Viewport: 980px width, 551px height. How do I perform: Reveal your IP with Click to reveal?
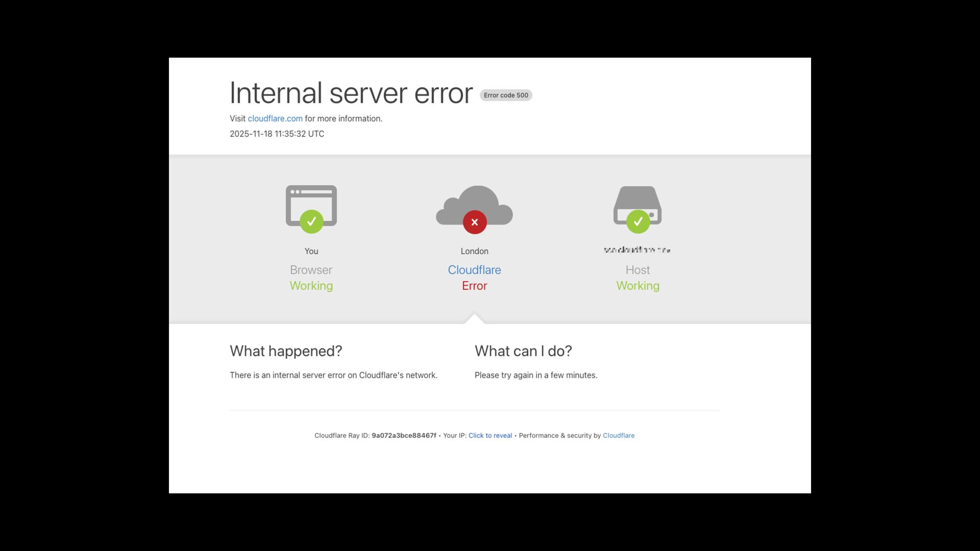[x=490, y=435]
